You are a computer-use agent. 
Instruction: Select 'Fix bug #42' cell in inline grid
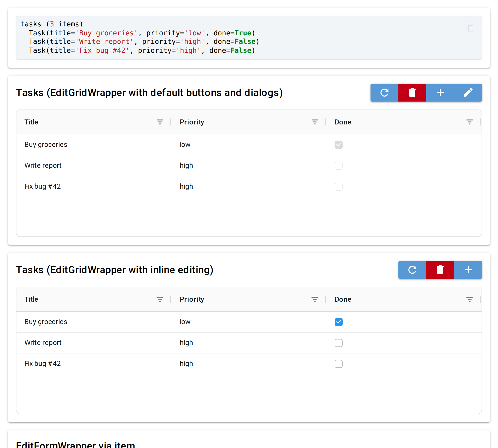click(x=94, y=364)
